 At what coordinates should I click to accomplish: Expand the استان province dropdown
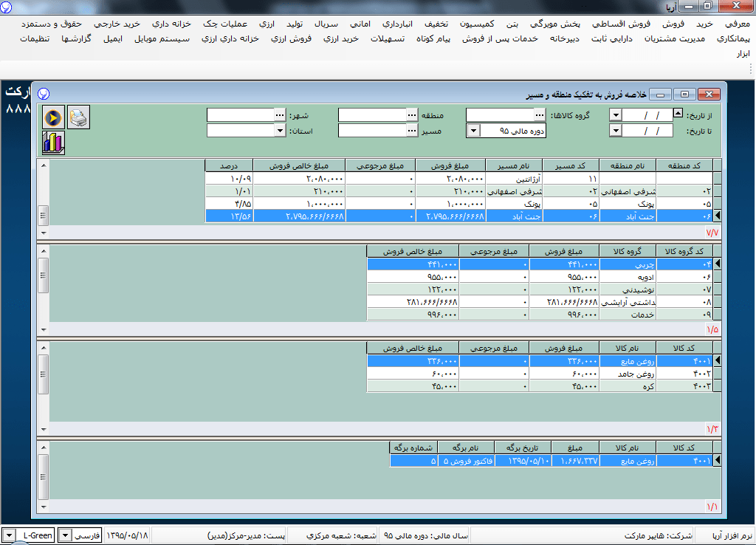tap(279, 131)
